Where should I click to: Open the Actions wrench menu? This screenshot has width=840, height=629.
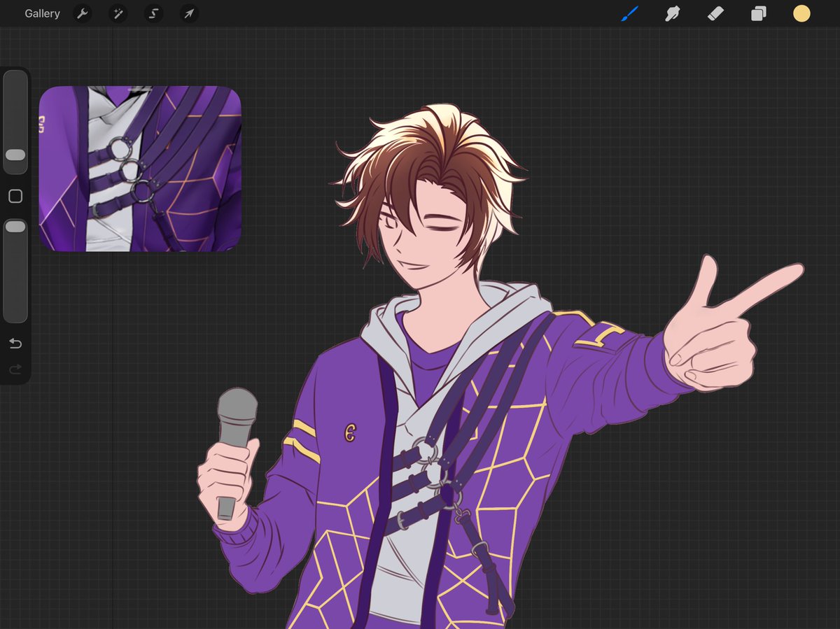tap(83, 13)
